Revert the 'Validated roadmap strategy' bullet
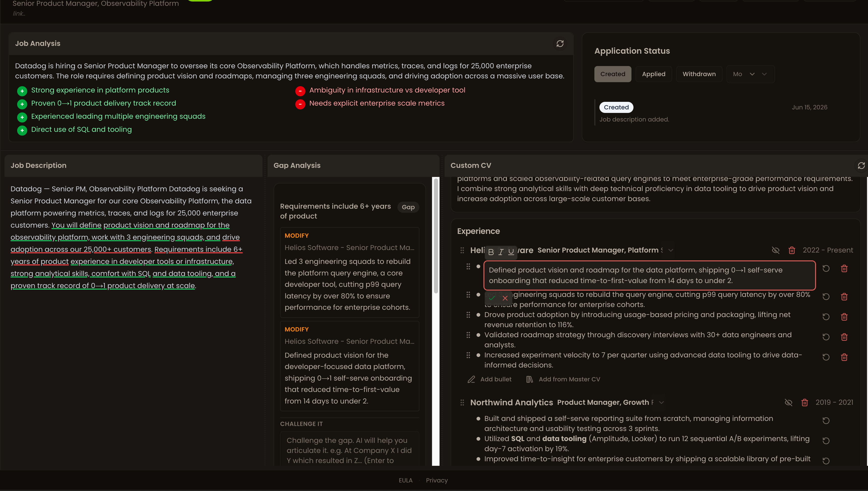Image resolution: width=868 pixels, height=491 pixels. click(826, 337)
